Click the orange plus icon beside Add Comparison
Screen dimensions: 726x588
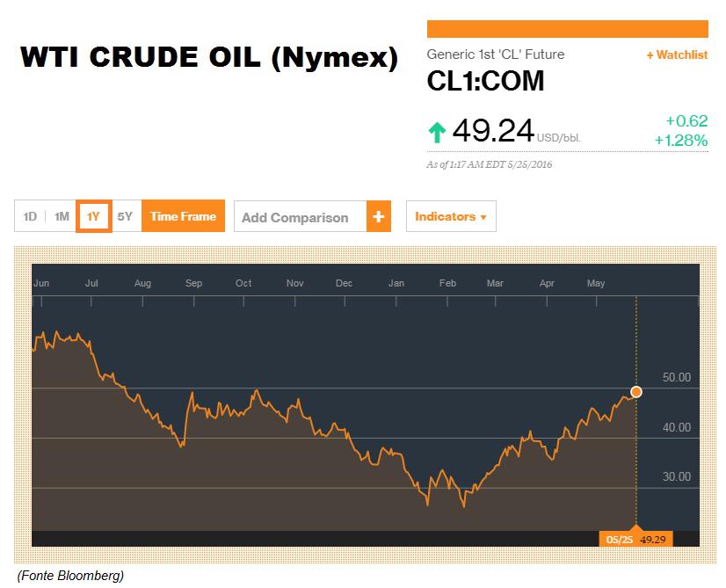pyautogui.click(x=378, y=216)
